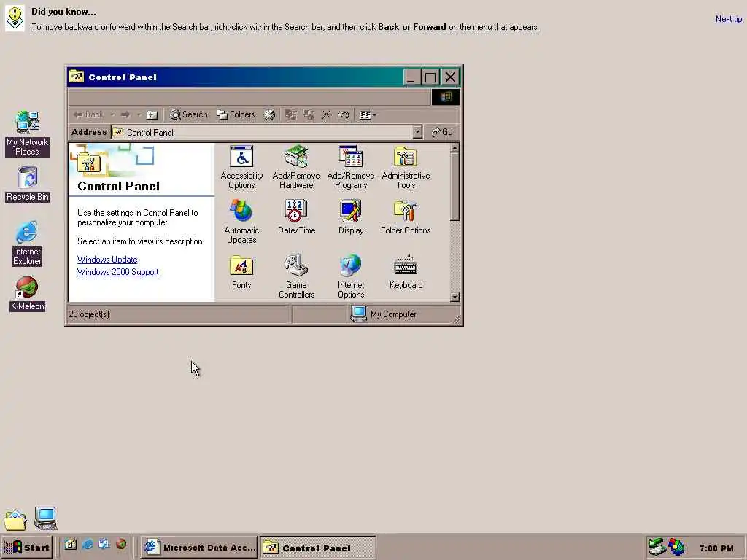The image size is (747, 560).
Task: Open Display settings applet
Action: (x=351, y=217)
